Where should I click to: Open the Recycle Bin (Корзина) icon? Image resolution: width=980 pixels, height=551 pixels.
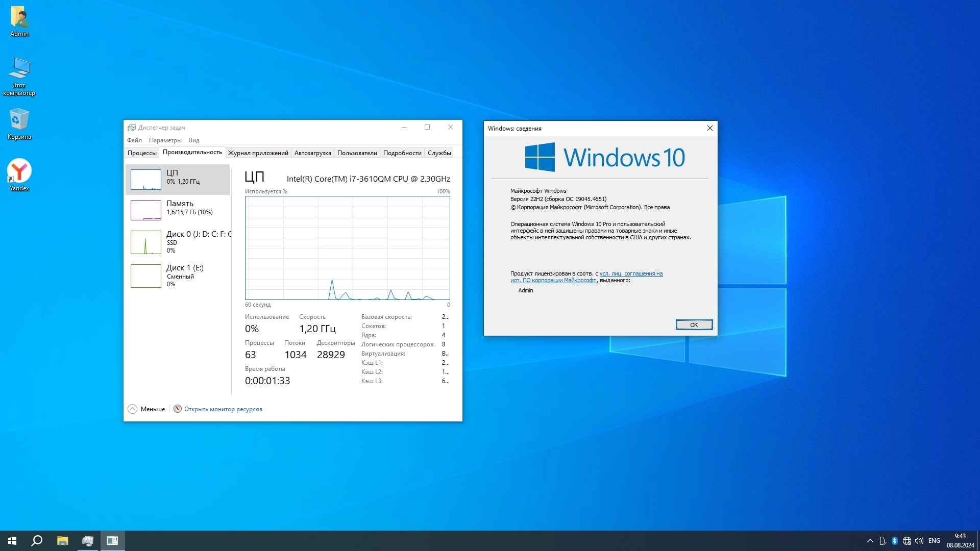(19, 122)
